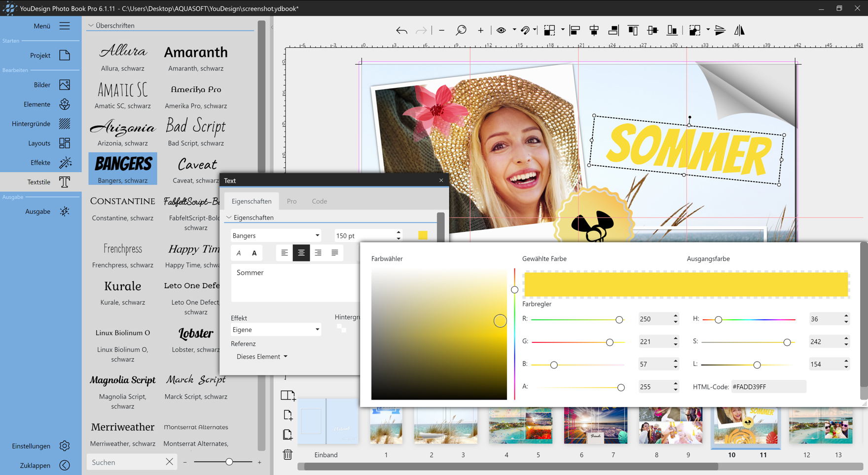Screen dimensions: 868x475
Task: Click the yellow text color swatch
Action: tap(423, 235)
